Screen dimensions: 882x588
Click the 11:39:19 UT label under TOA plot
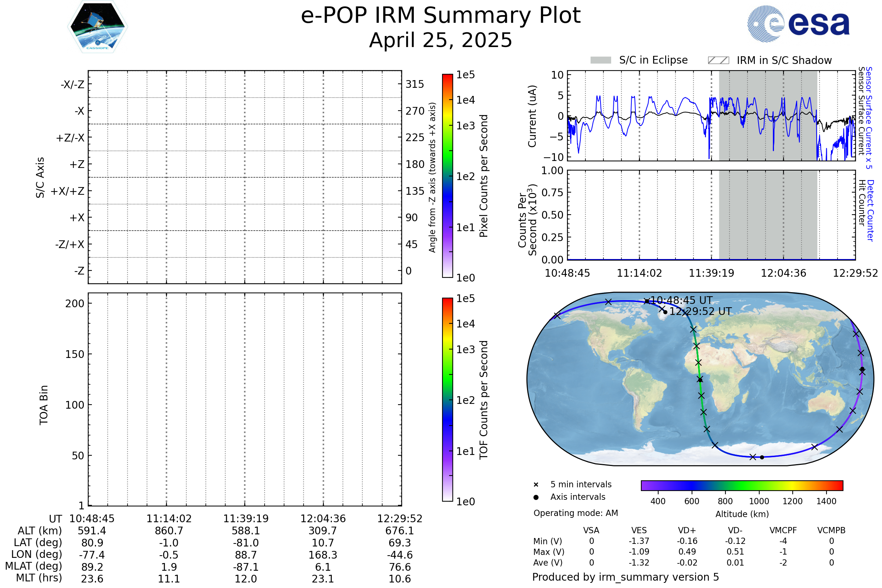click(x=245, y=519)
